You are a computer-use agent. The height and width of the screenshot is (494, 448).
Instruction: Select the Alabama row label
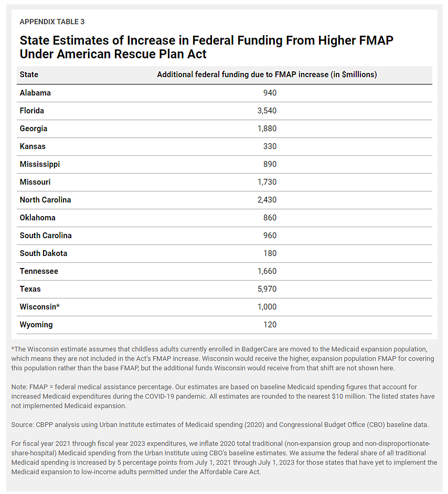click(35, 93)
